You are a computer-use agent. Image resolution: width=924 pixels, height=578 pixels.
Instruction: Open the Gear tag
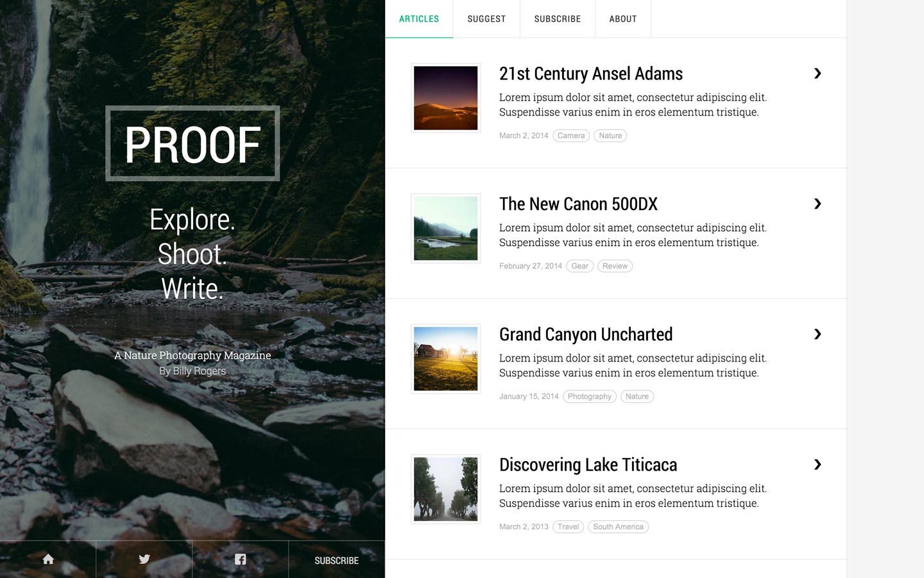point(579,266)
